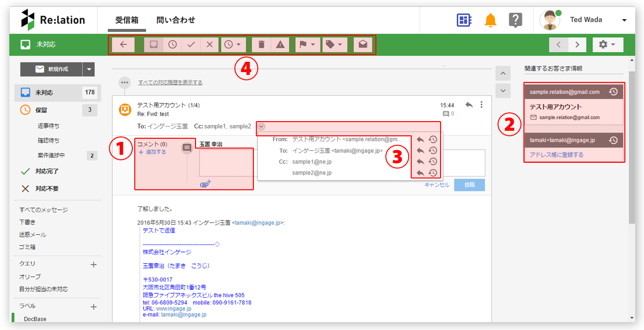View history for sample2@ne.jp
This screenshot has height=330, width=644.
click(x=433, y=173)
